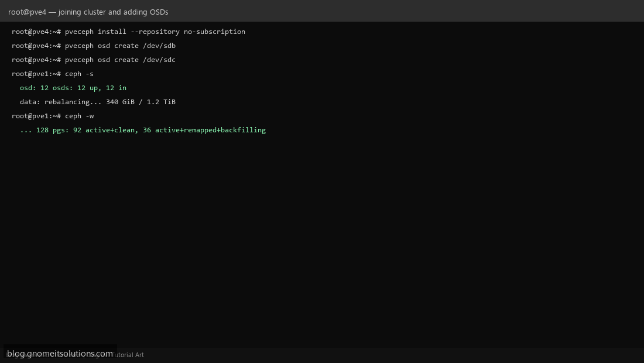The height and width of the screenshot is (363, 644).
Task: Click the "pveceph osd create /dev/sdb" line
Action: tap(94, 46)
